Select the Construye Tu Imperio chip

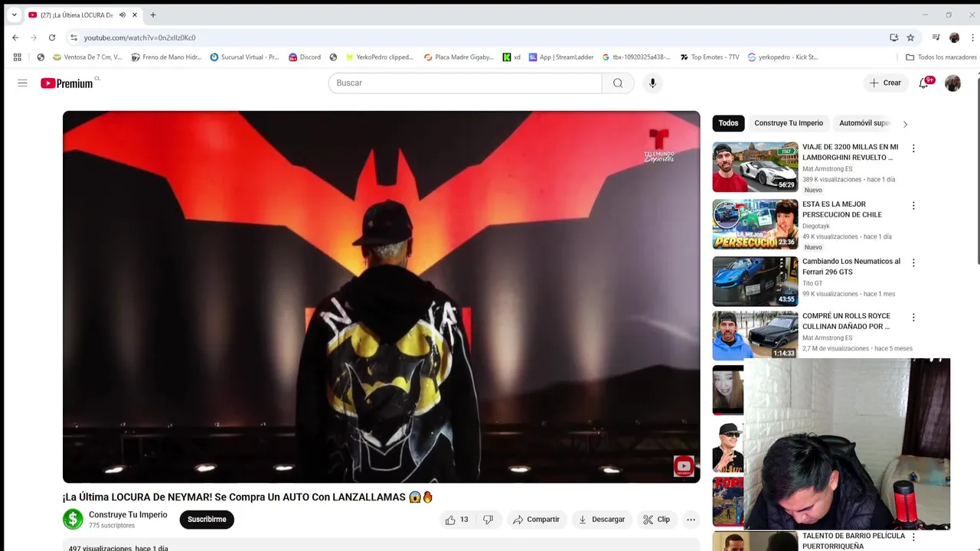789,123
